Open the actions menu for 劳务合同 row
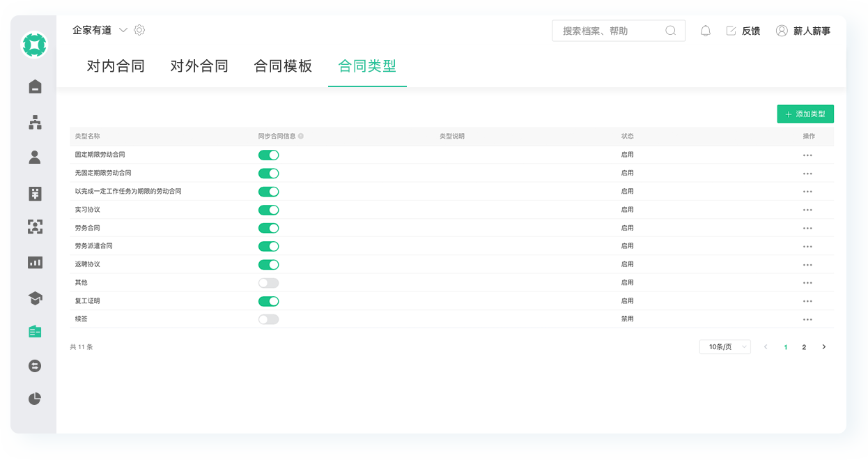Screen dimensions: 868x460 (x=807, y=228)
